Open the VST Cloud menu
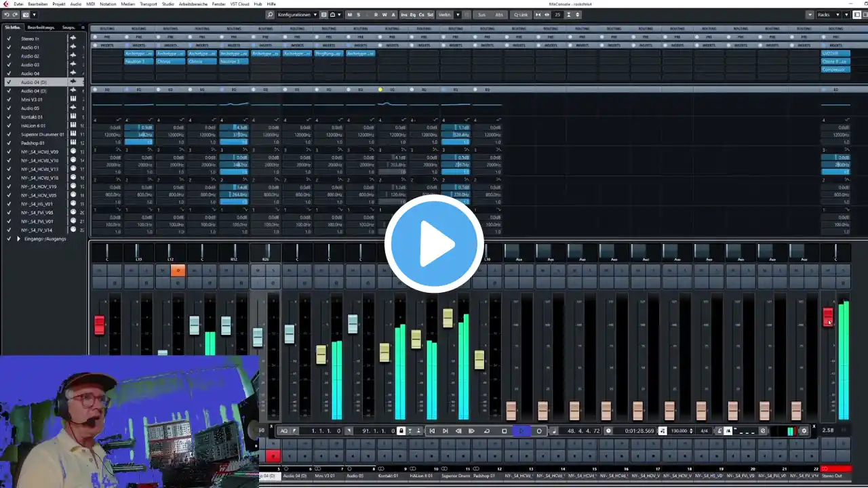 pos(240,4)
